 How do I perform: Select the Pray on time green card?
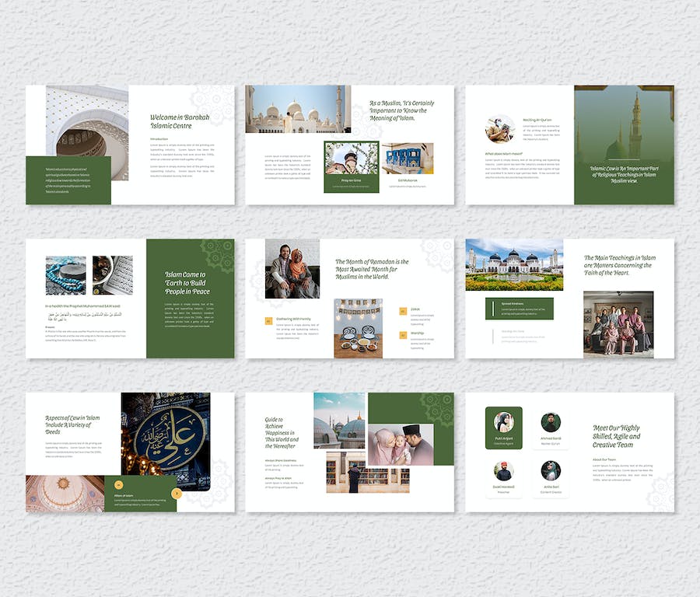[x=351, y=166]
